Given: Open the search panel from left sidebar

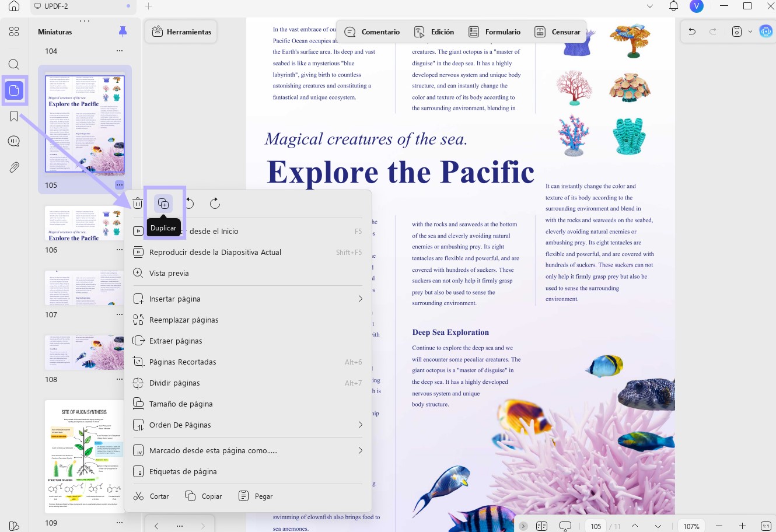Looking at the screenshot, I should click(14, 65).
